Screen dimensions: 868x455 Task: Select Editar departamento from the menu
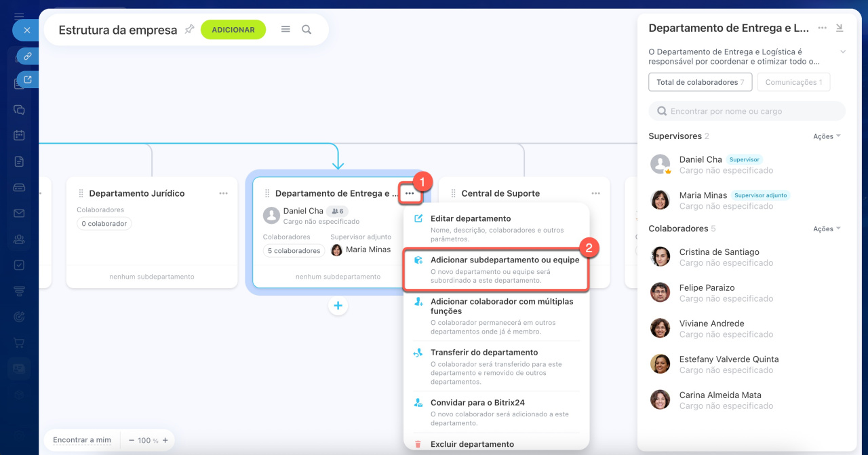click(470, 219)
